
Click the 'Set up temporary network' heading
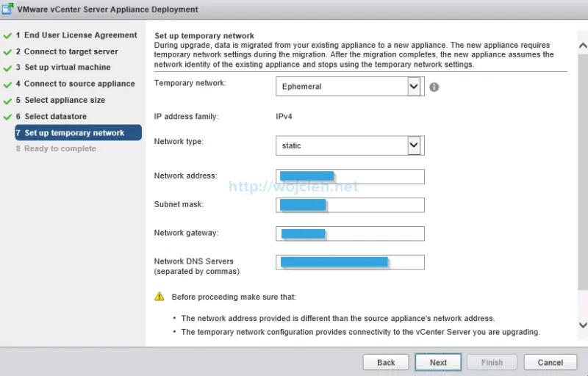(x=204, y=35)
